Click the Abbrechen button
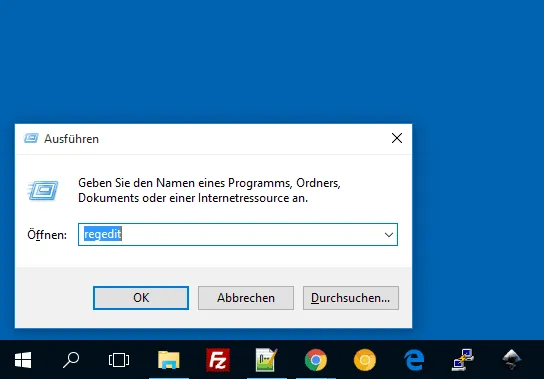 click(246, 298)
